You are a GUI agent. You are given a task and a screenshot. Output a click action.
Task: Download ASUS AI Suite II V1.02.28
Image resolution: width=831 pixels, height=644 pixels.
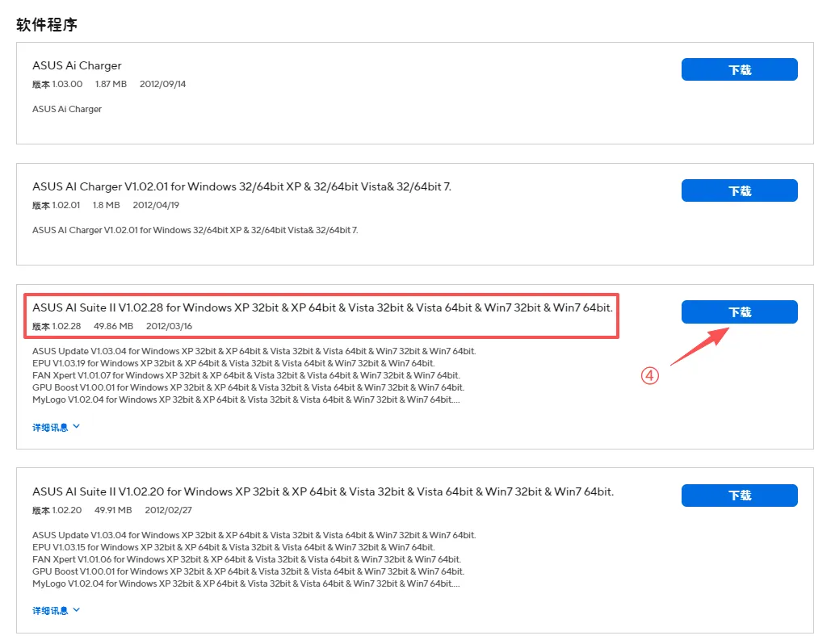[x=739, y=312]
